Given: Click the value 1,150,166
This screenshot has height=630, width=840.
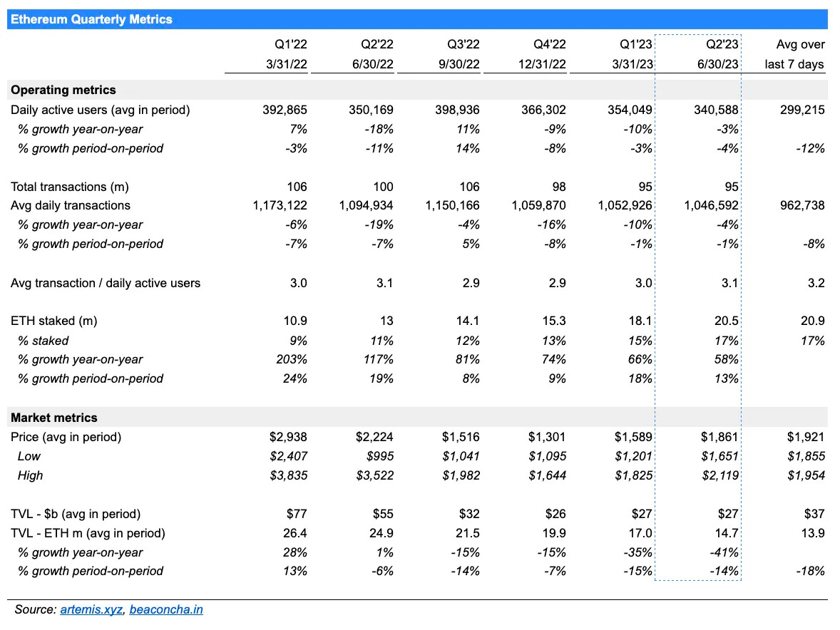Looking at the screenshot, I should [x=452, y=205].
